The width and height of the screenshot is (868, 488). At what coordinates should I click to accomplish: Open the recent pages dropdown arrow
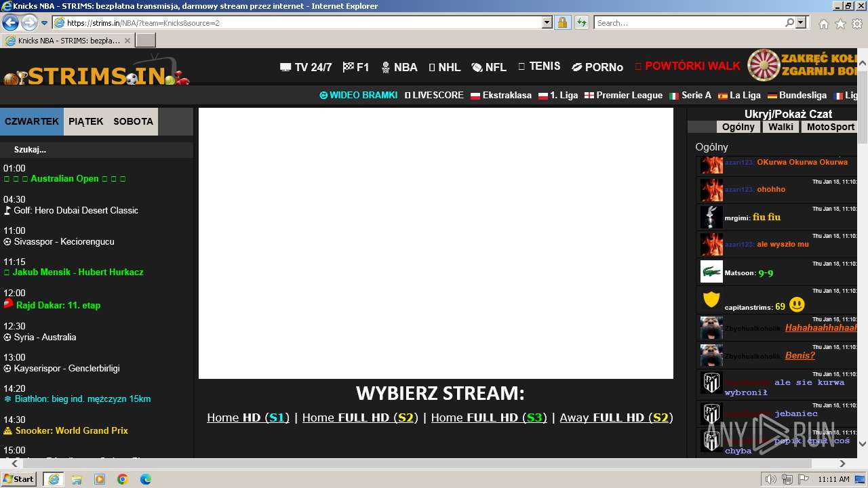point(45,23)
